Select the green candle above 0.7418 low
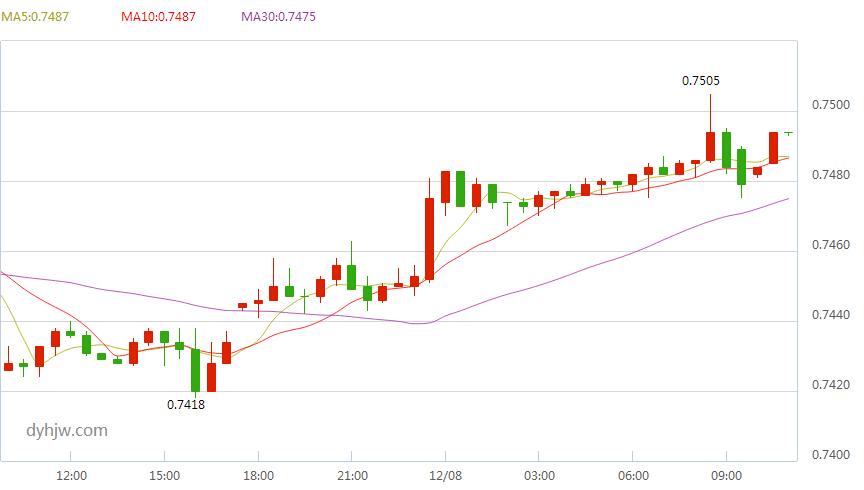The width and height of the screenshot is (864, 490). [195, 370]
